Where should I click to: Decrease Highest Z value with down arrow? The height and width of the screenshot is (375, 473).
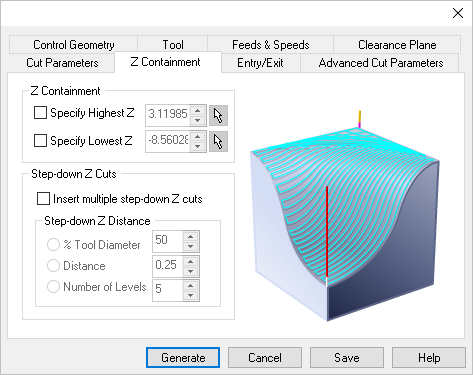pos(198,120)
